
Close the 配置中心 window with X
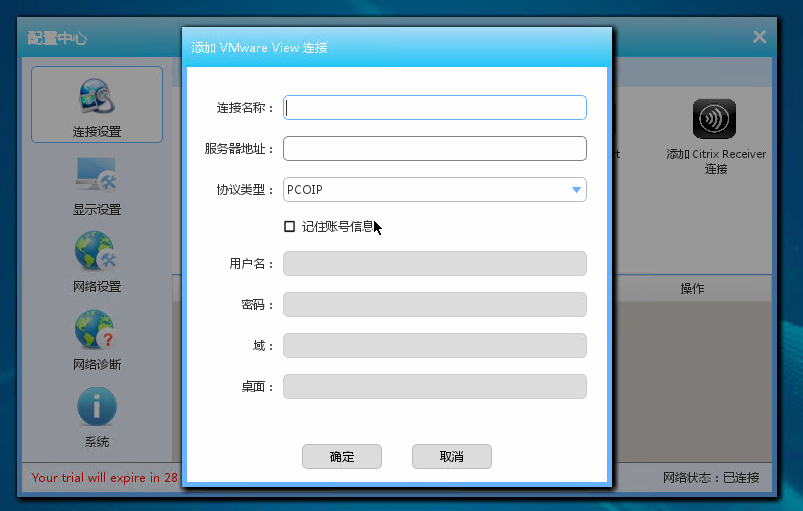(759, 37)
